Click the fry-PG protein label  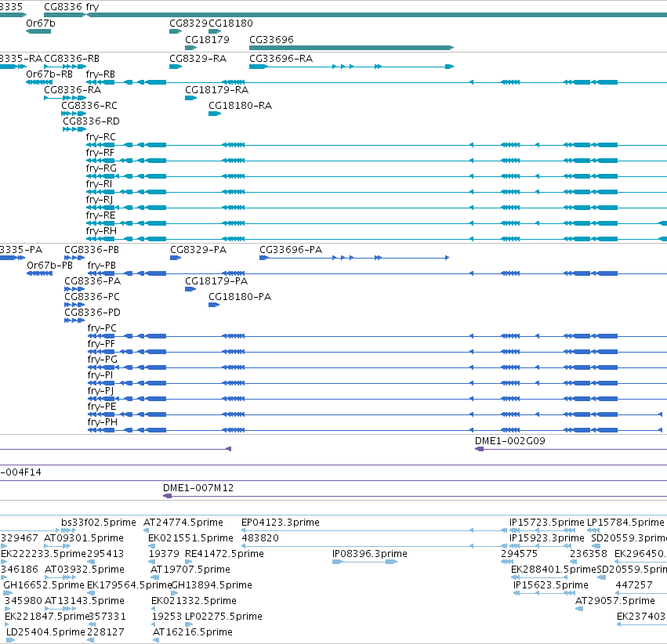pos(103,360)
